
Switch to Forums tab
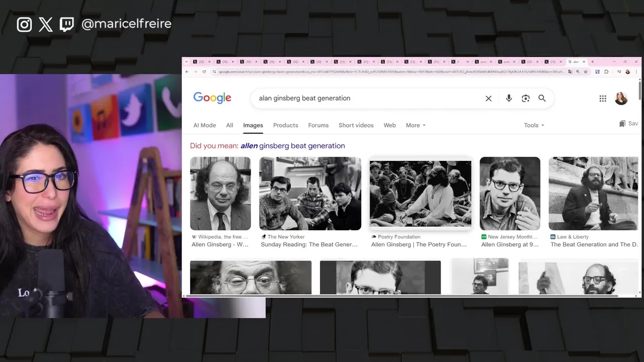[x=318, y=125]
